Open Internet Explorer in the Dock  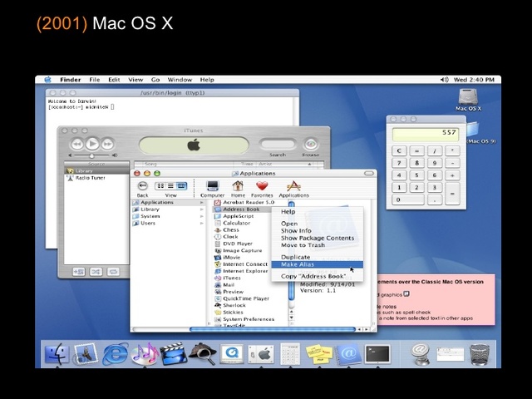click(x=115, y=354)
